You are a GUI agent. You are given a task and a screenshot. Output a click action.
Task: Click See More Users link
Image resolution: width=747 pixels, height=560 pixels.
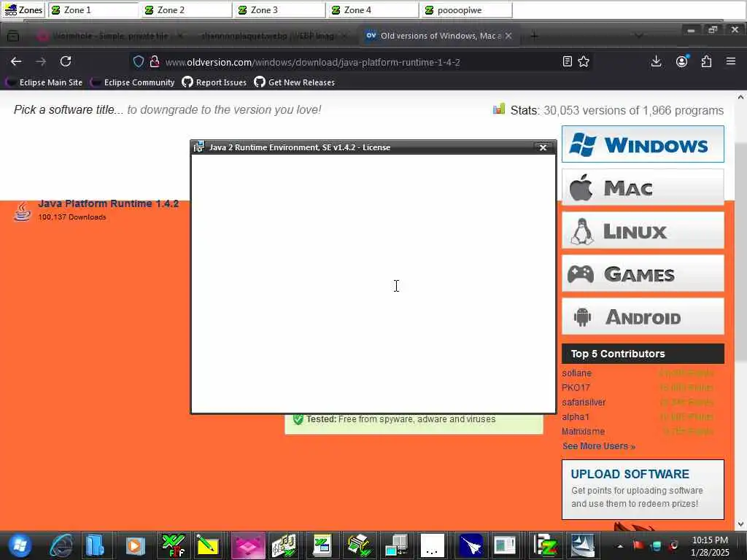tap(598, 446)
